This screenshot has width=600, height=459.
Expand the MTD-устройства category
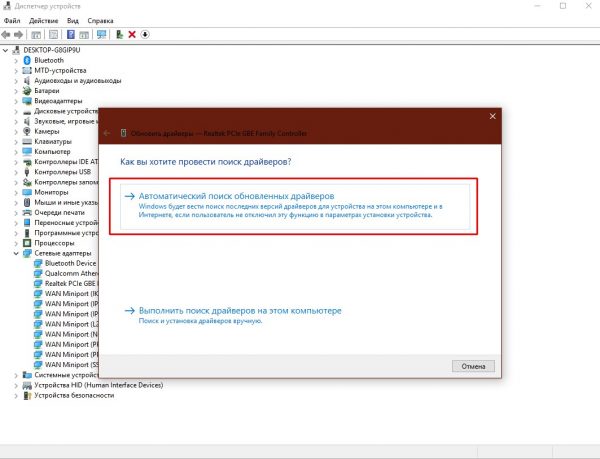tap(16, 71)
